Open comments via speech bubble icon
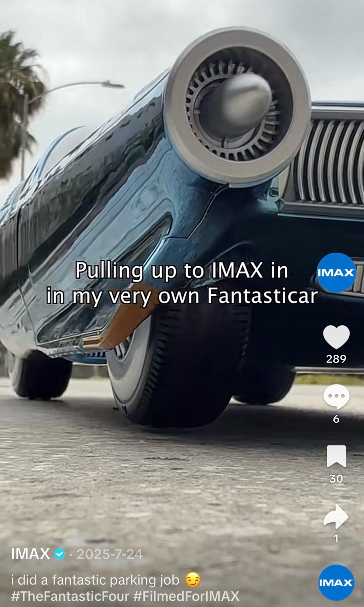The width and height of the screenshot is (364, 607). pyautogui.click(x=336, y=397)
